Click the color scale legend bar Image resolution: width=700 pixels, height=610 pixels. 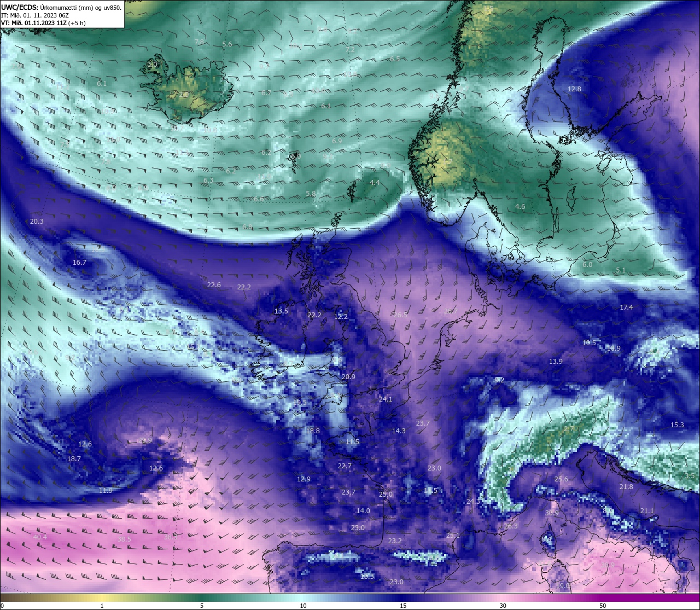point(350,597)
